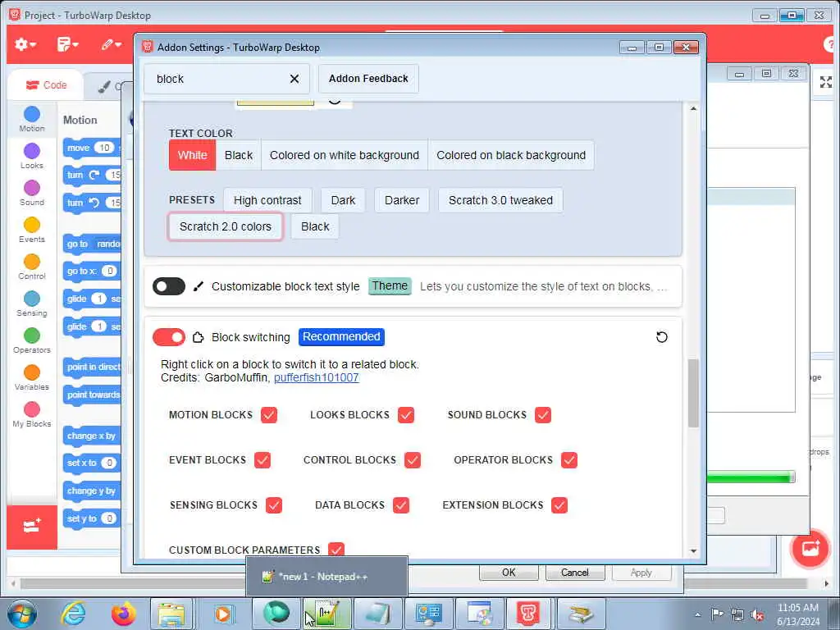Screen dimensions: 840x630
Task: Enable Customizable block text style addon
Action: tap(169, 286)
